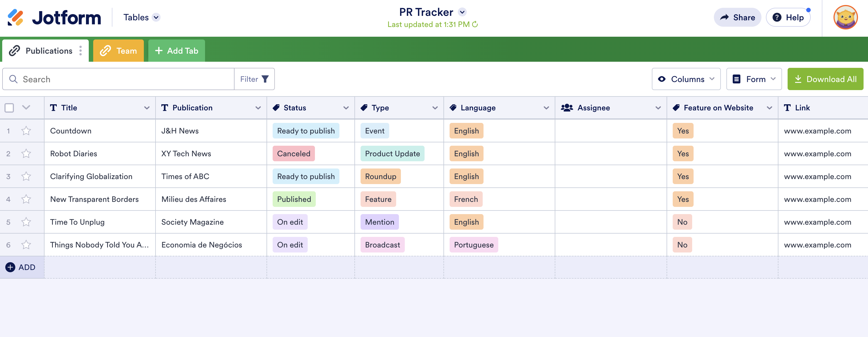Screen dimensions: 868x337
Task: Open the Columns visibility dropdown
Action: (x=686, y=79)
